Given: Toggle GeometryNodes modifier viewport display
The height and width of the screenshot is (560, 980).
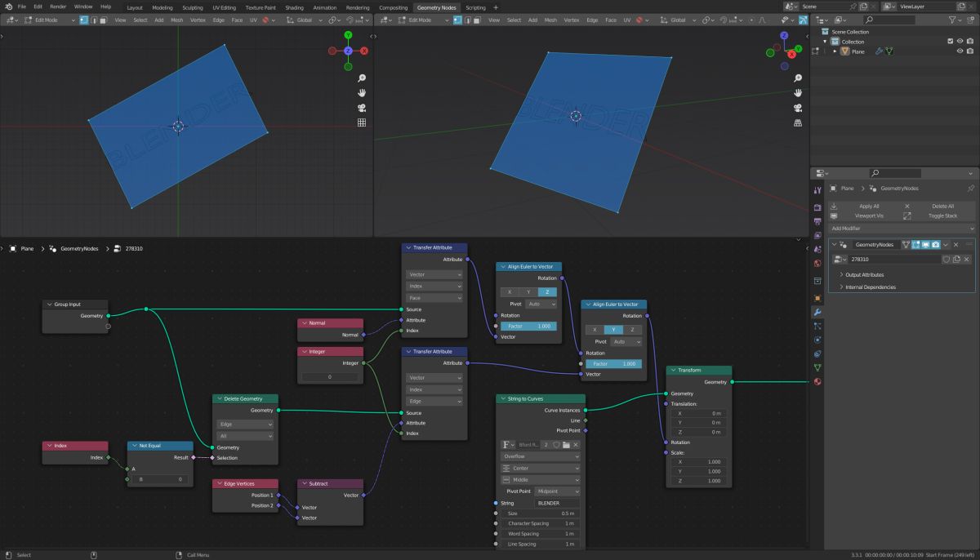Looking at the screenshot, I should 925,245.
